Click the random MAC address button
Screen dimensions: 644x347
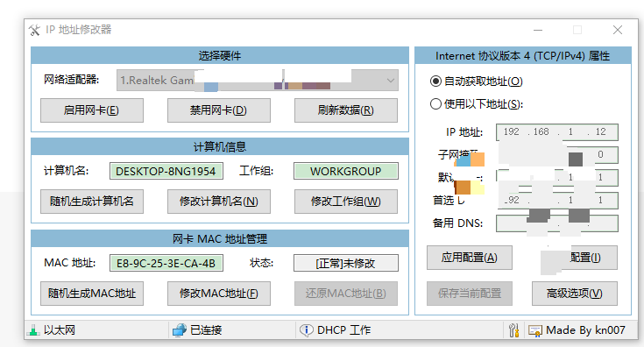(x=92, y=294)
